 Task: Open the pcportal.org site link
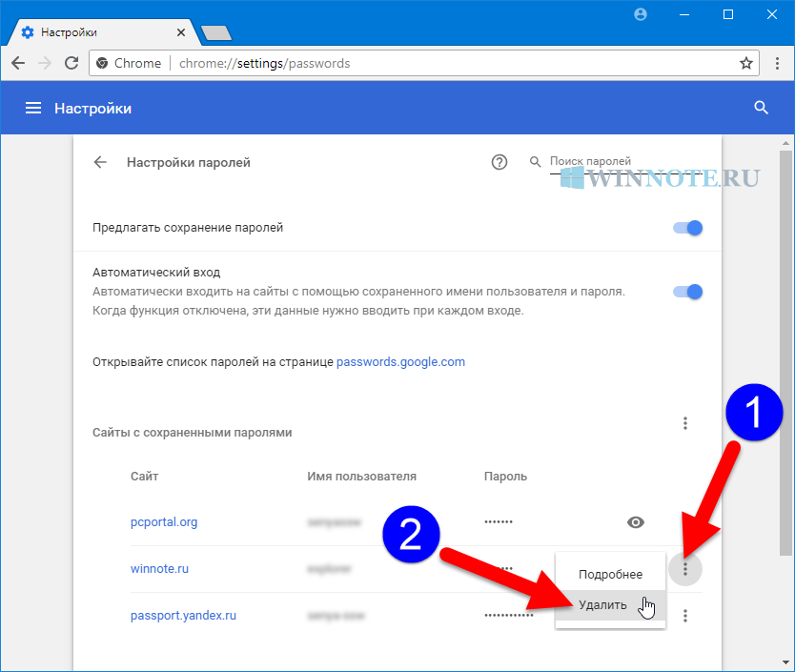pos(164,522)
